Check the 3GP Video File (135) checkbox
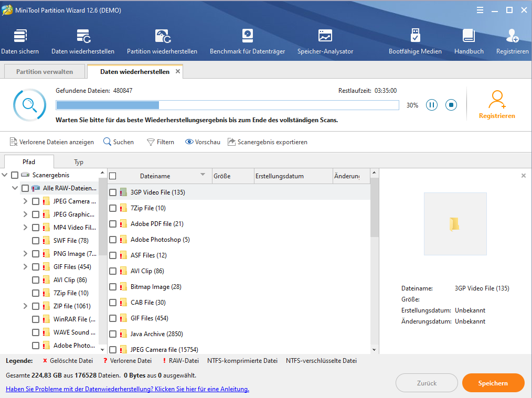Viewport: 532px width, 398px height. [113, 192]
